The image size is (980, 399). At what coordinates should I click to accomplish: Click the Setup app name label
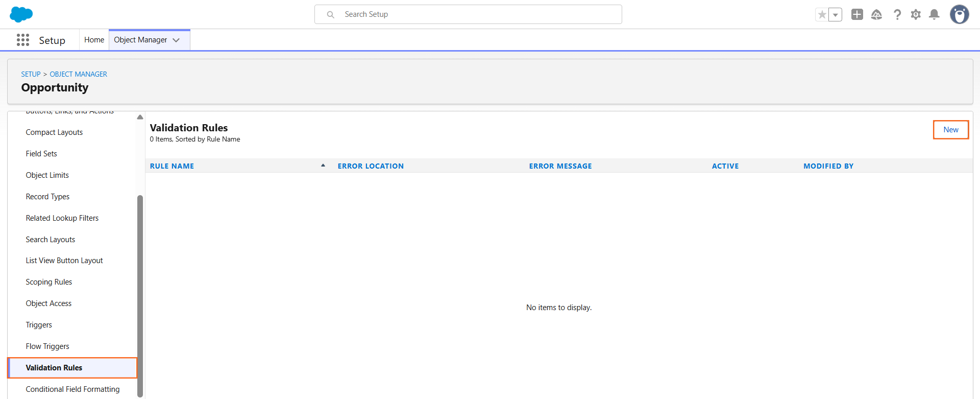point(52,40)
